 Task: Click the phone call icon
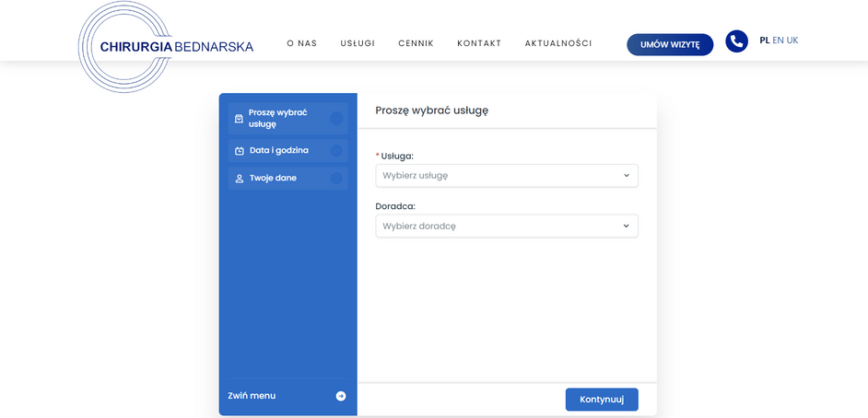736,41
